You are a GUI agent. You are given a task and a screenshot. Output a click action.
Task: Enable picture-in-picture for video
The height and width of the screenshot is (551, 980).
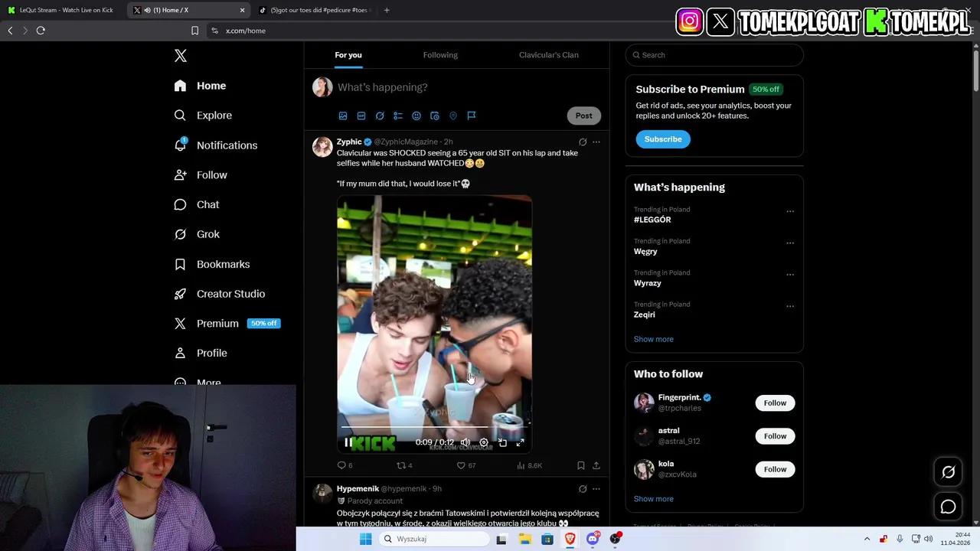502,442
